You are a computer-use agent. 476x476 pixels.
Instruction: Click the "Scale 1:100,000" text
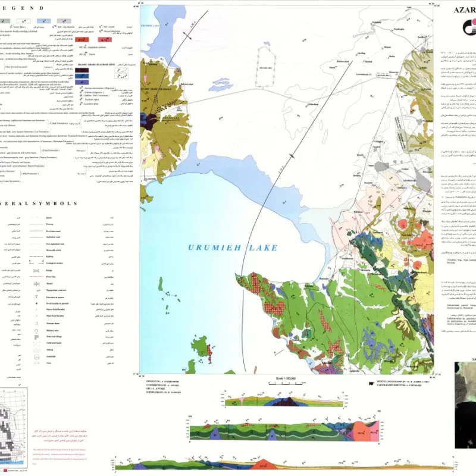[286, 378]
